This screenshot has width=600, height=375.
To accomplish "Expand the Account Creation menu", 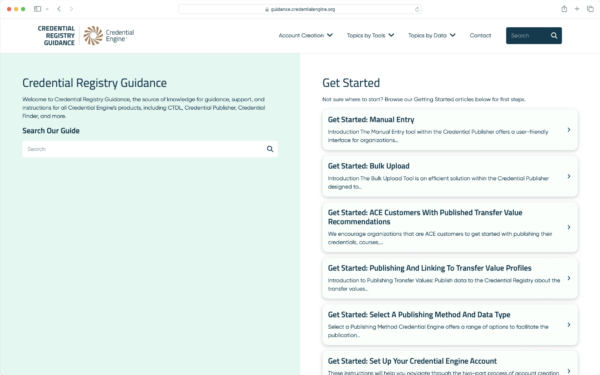I will click(x=305, y=35).
